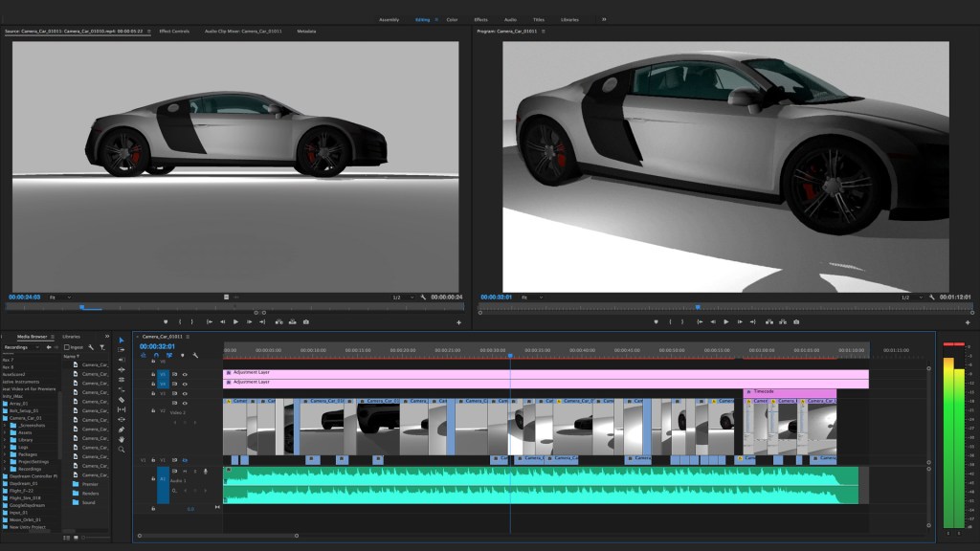This screenshot has height=551, width=980.
Task: Open timeline display settings wrench
Action: (195, 355)
